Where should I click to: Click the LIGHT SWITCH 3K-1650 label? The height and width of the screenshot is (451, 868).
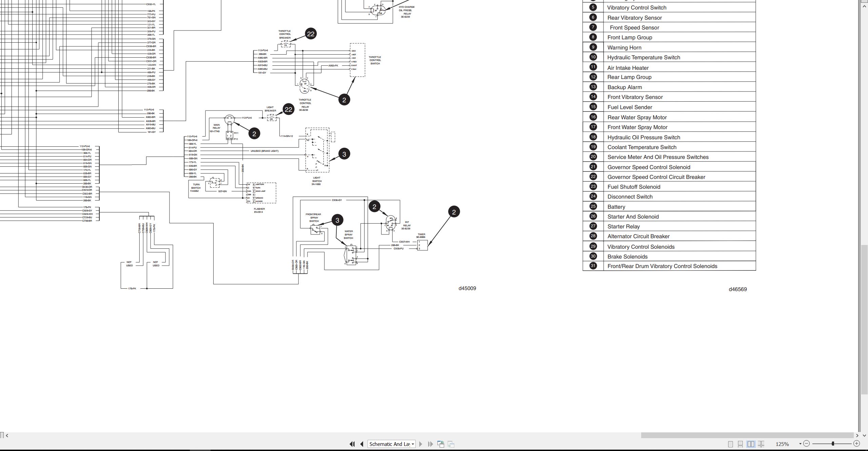[316, 181]
